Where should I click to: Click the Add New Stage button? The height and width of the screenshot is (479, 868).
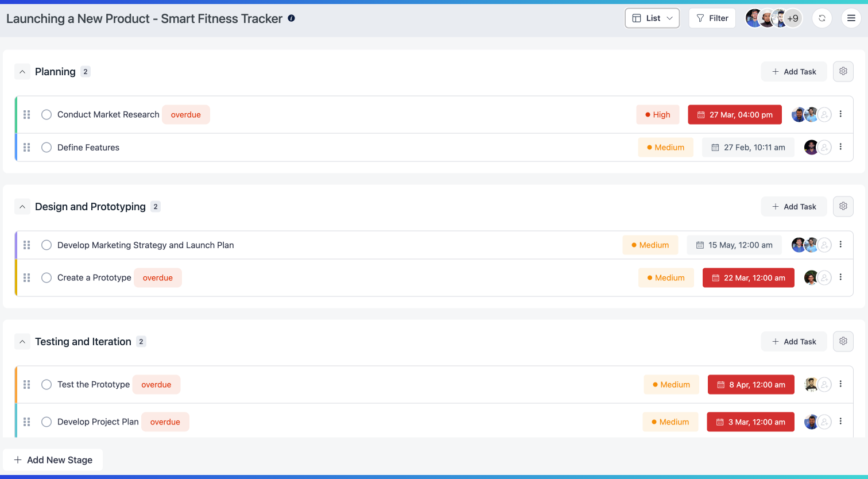click(53, 460)
